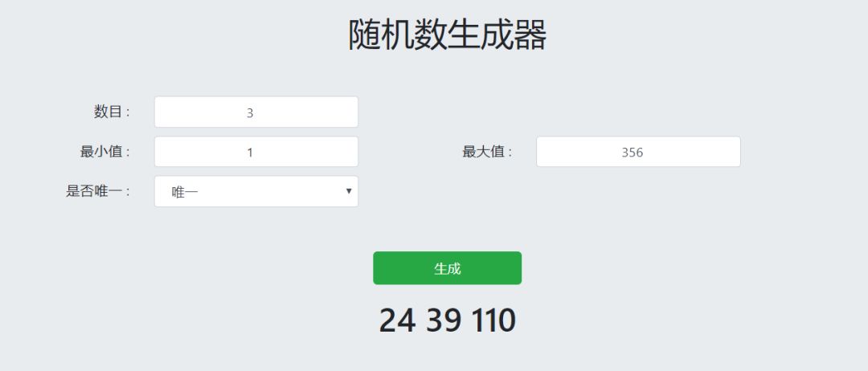
Task: Focus the 最小值 input field
Action: 256,152
